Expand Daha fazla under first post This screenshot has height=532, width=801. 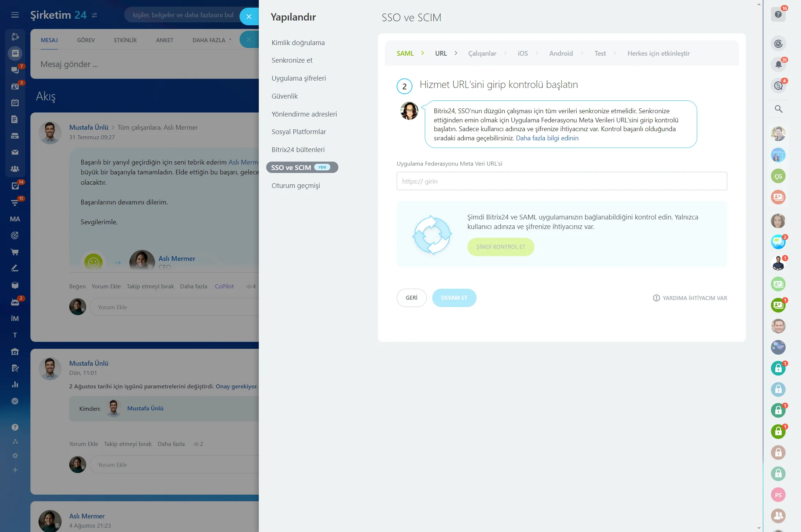(x=194, y=286)
